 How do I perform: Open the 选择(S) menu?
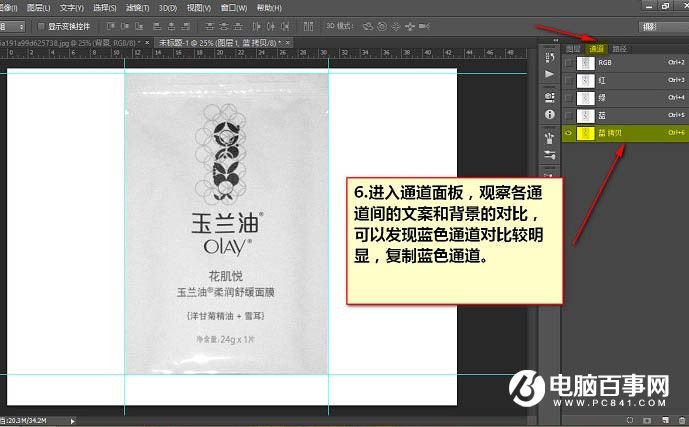(x=105, y=8)
